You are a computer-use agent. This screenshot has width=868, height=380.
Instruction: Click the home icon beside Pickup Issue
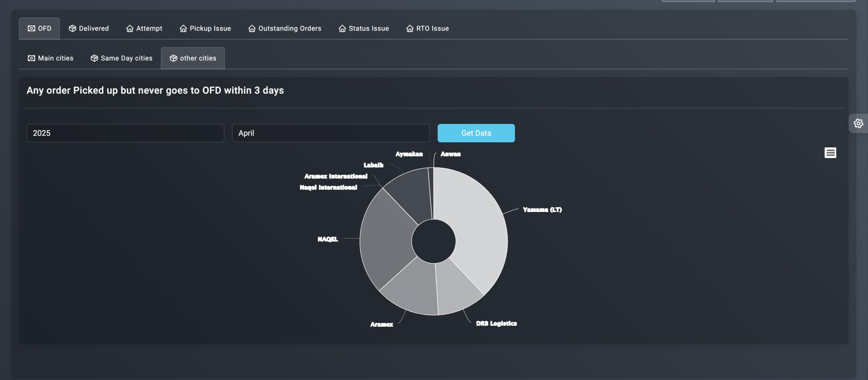pos(183,28)
